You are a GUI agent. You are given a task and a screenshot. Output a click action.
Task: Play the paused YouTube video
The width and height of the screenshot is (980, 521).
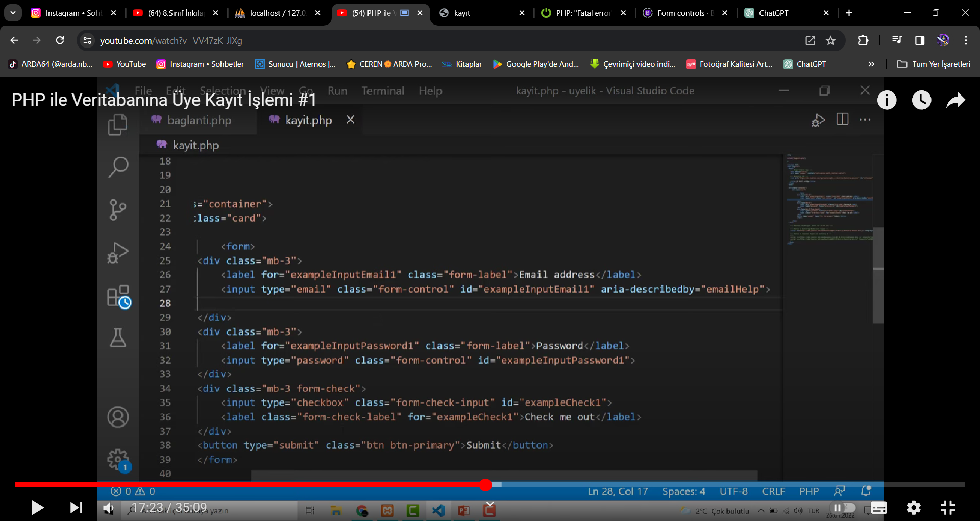click(37, 507)
